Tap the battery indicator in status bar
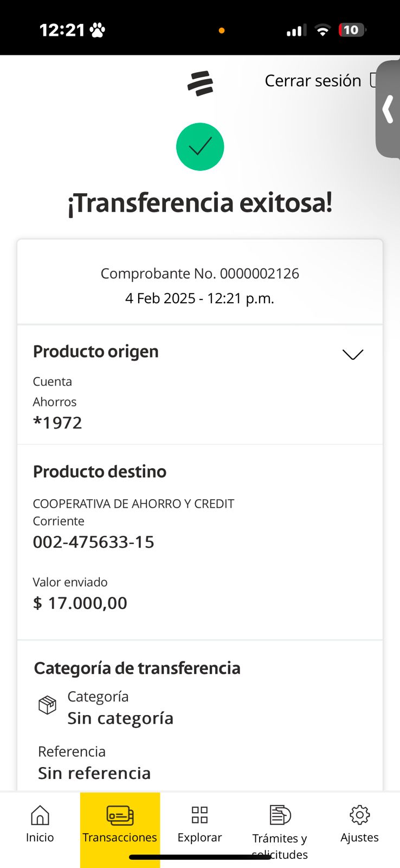The height and width of the screenshot is (868, 400). 352,30
